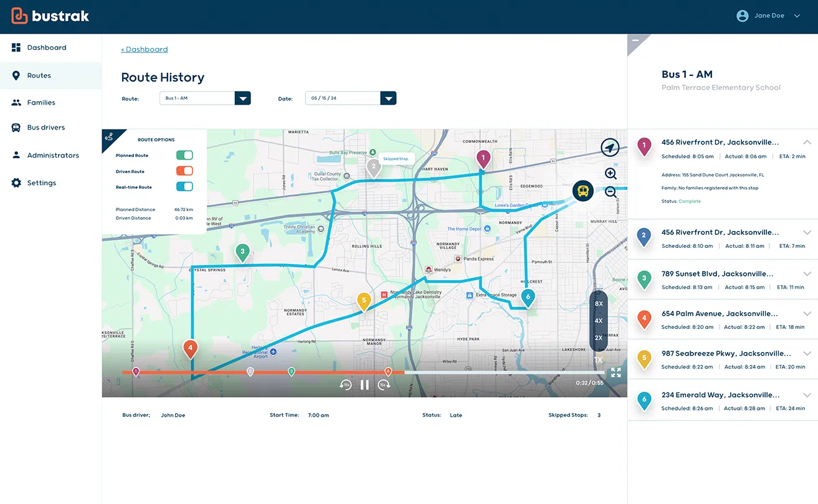The height and width of the screenshot is (504, 818).
Task: Pause the route playback
Action: point(365,385)
